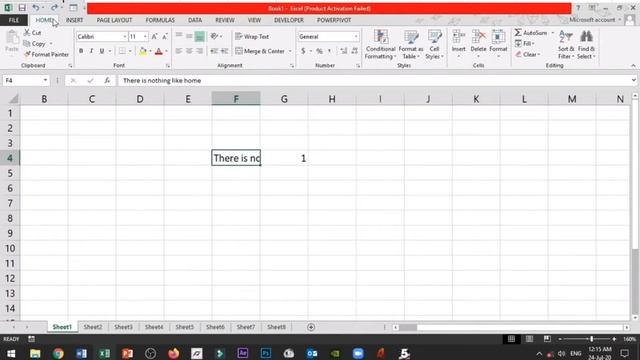Screen dimensions: 640x360
Task: Apply the Percent Style format
Action: coord(319,51)
